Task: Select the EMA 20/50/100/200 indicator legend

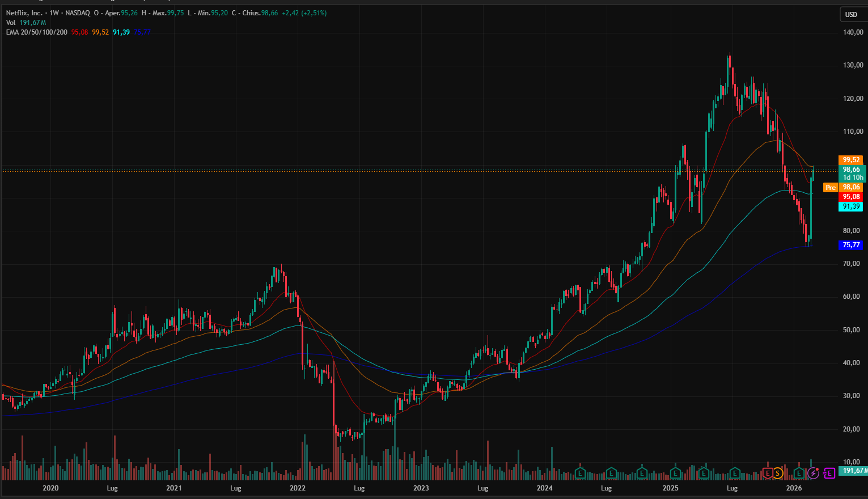Action: [x=37, y=32]
